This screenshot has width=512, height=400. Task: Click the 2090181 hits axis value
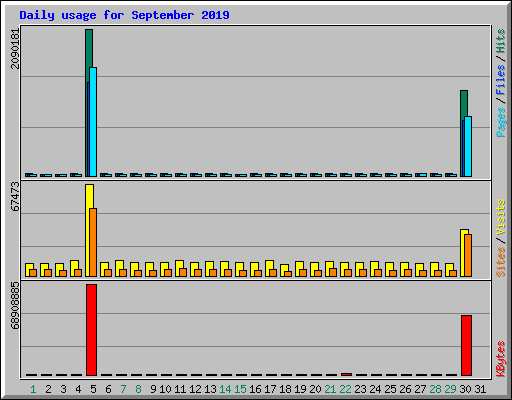[x=15, y=49]
